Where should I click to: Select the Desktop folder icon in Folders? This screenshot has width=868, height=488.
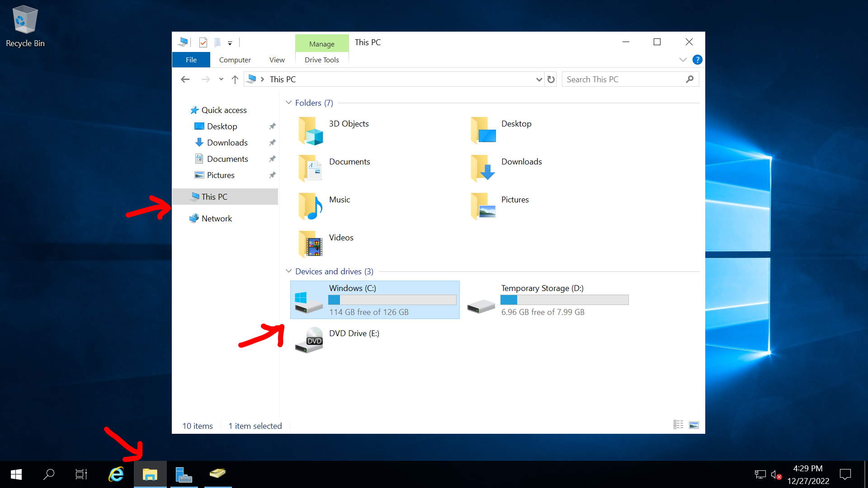pos(483,131)
